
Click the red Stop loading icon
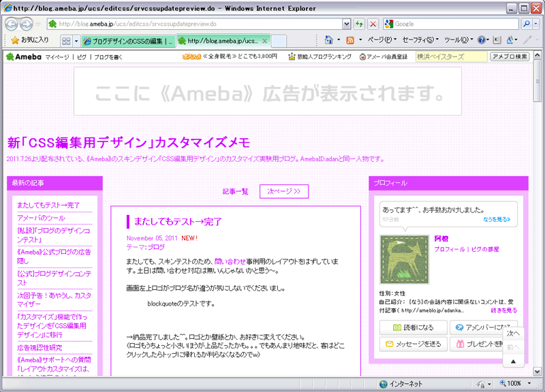pyautogui.click(x=373, y=24)
